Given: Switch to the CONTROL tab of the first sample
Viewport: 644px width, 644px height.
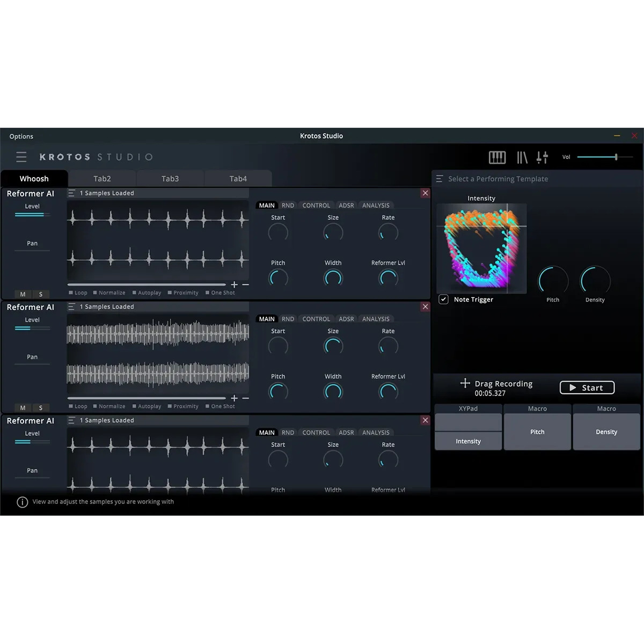Looking at the screenshot, I should coord(316,205).
